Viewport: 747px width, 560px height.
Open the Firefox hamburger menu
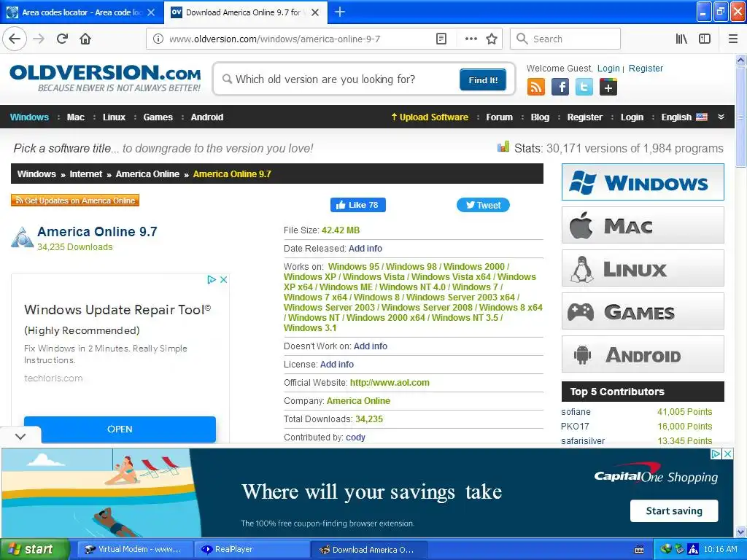point(732,39)
